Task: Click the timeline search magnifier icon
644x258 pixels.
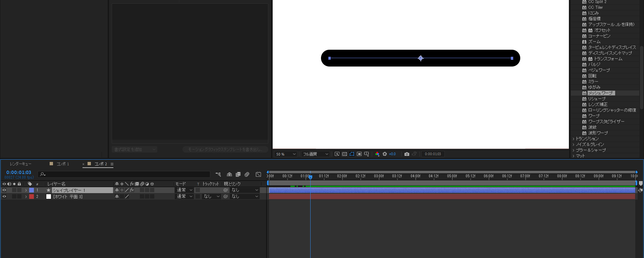Action: point(43,174)
